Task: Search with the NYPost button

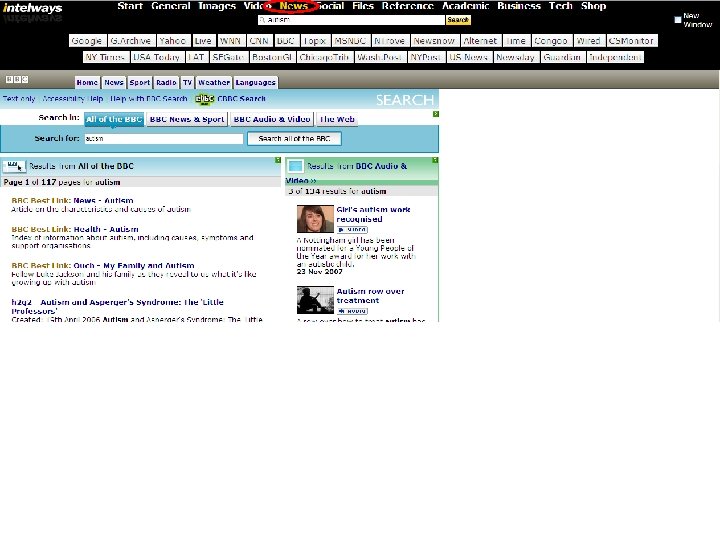Action: 426,57
